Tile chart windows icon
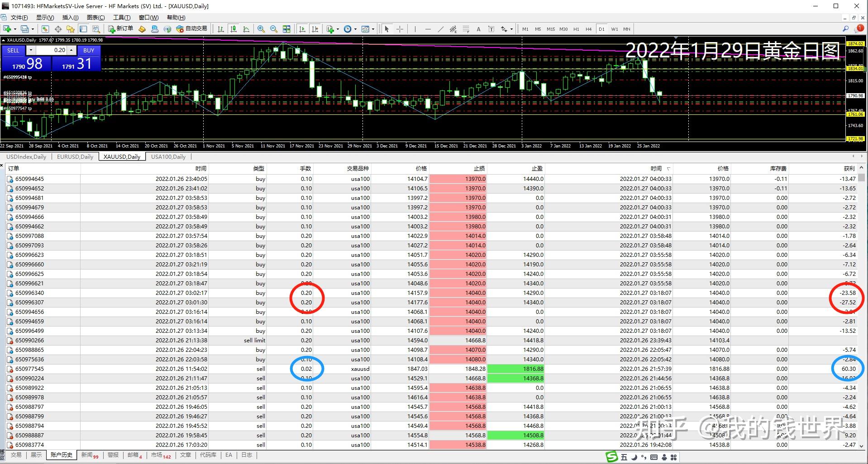 (286, 29)
